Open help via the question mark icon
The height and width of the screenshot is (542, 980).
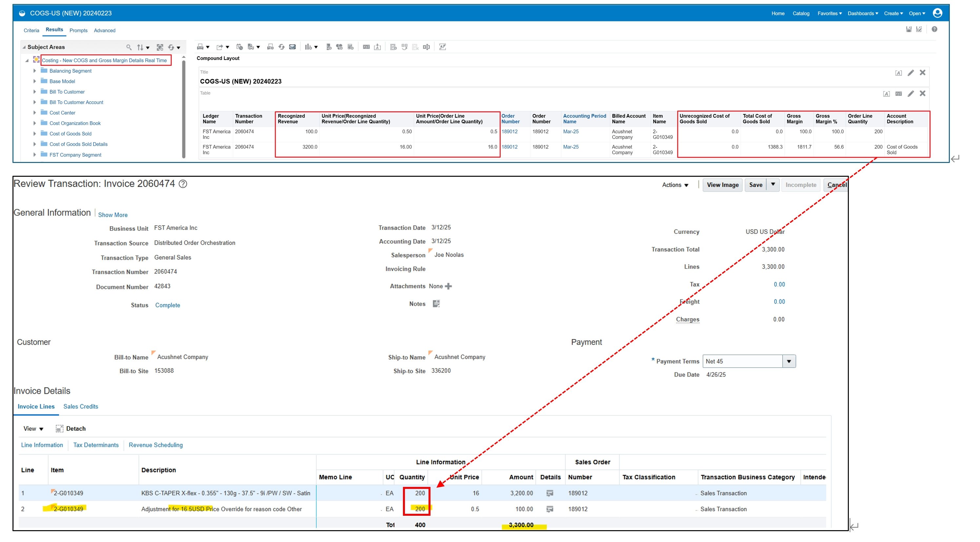pos(934,29)
